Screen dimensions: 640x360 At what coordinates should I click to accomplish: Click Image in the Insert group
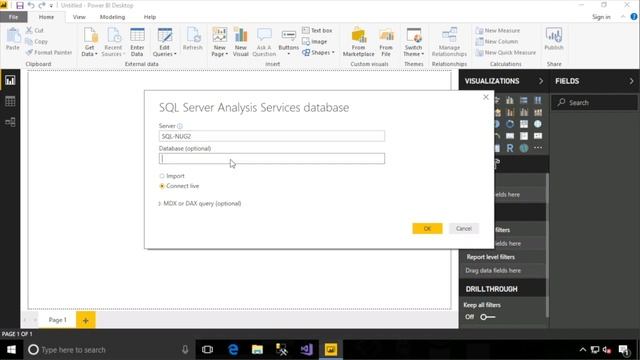315,41
